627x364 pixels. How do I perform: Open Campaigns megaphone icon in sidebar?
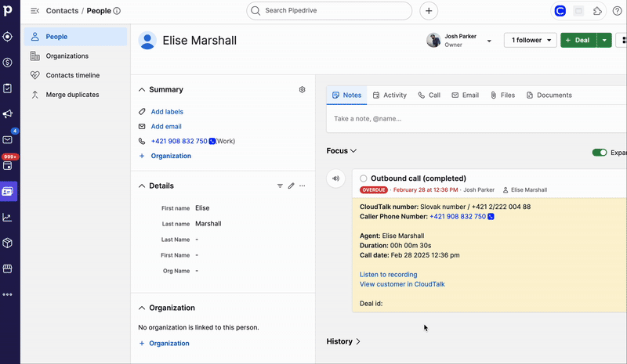click(x=8, y=114)
